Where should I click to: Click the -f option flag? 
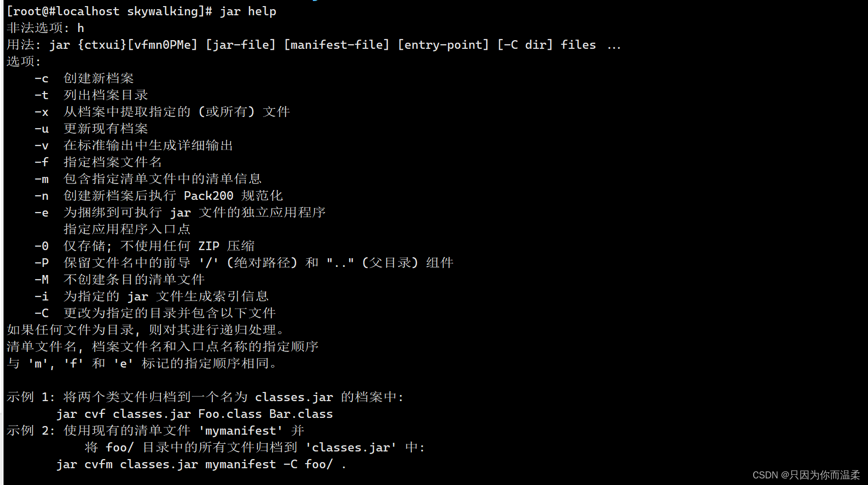(42, 162)
